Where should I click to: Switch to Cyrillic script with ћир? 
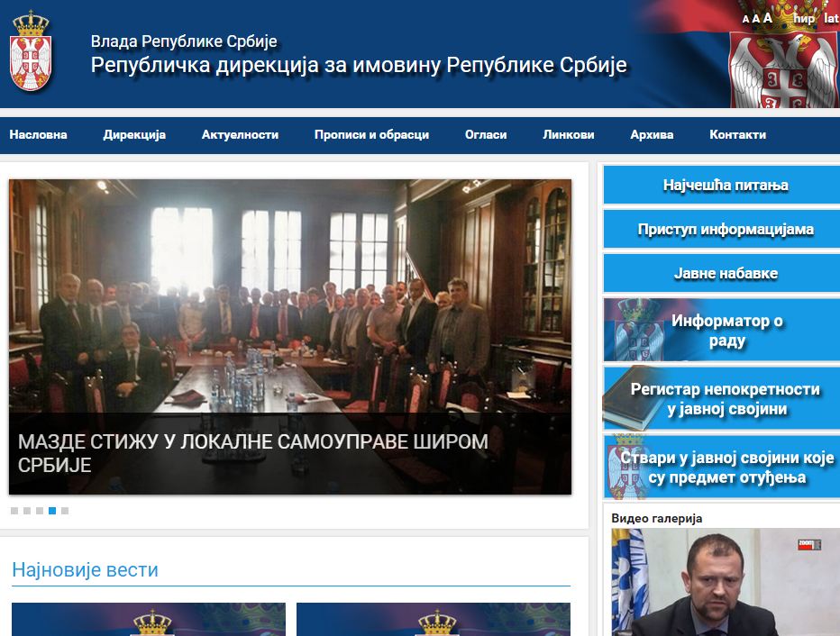tap(804, 18)
